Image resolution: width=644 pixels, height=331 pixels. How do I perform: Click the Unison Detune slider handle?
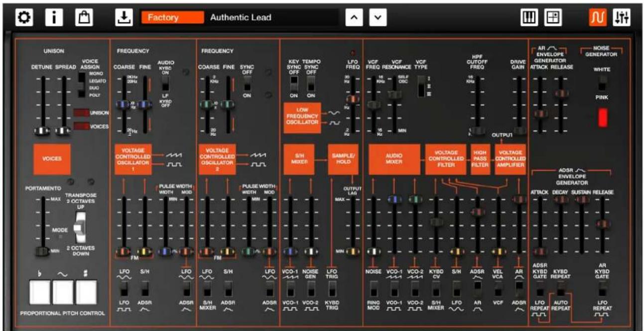pos(43,131)
